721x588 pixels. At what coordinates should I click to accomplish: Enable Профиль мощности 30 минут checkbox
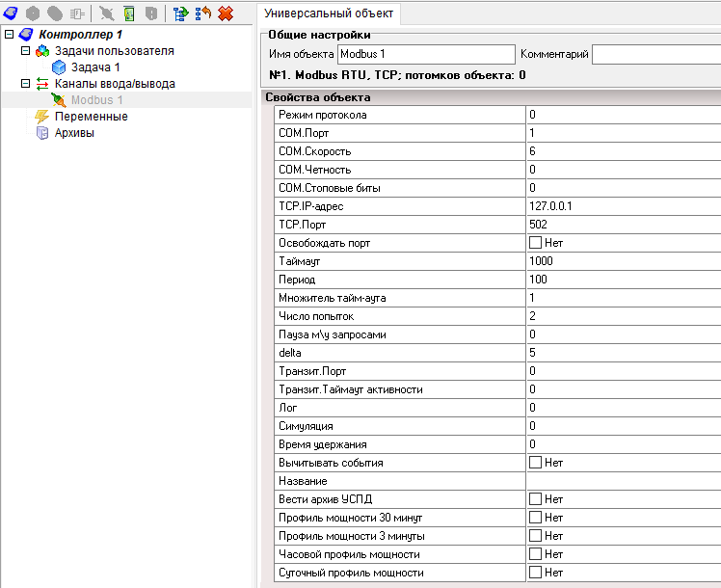tap(535, 518)
